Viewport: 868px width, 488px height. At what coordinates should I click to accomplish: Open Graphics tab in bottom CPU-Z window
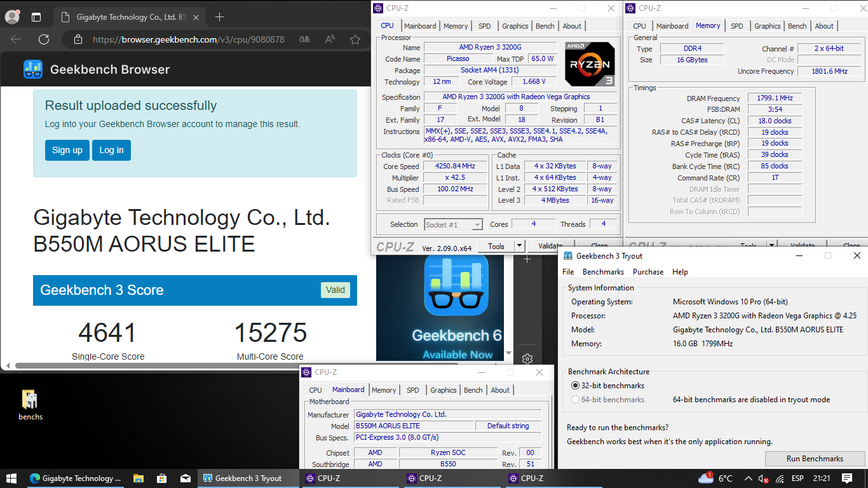pos(443,390)
